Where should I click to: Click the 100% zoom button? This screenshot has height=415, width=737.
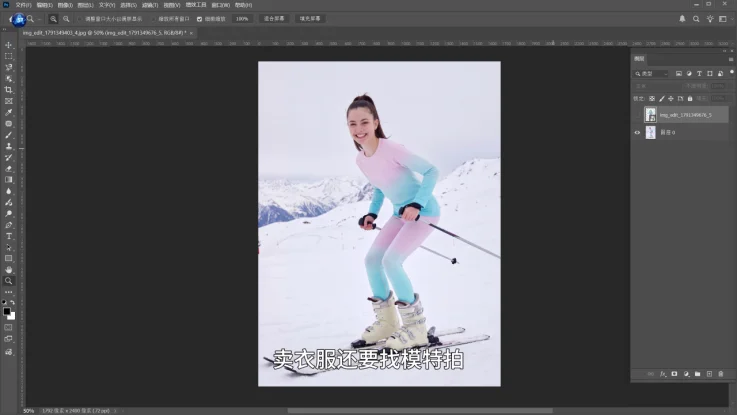[x=242, y=19]
